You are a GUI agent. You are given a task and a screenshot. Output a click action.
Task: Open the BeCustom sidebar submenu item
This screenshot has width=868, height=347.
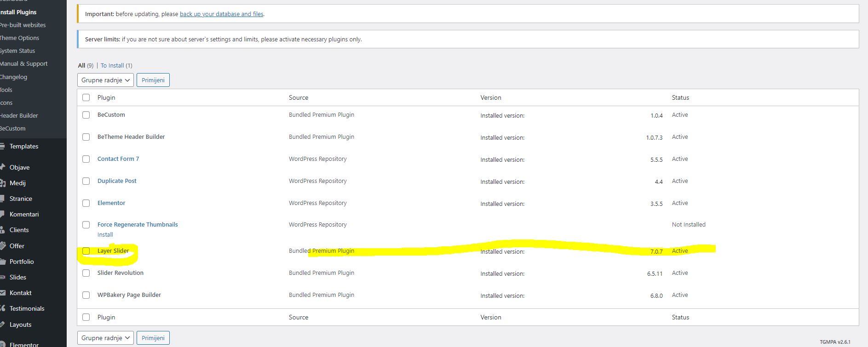[x=13, y=128]
